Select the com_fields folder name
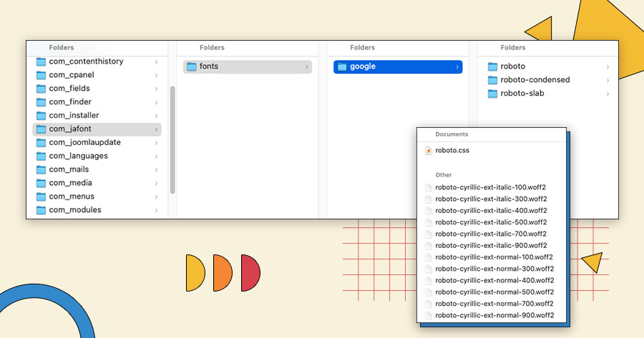This screenshot has width=644, height=338. 69,88
